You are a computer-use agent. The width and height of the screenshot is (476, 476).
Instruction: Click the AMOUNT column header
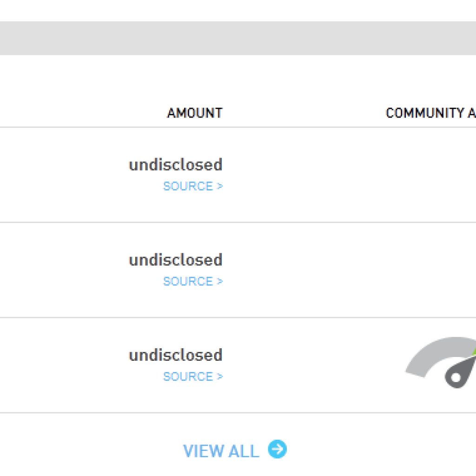[195, 113]
